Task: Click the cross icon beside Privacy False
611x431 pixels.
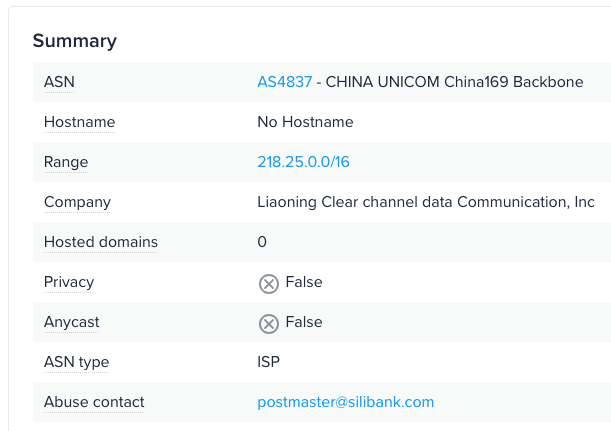Action: point(268,283)
